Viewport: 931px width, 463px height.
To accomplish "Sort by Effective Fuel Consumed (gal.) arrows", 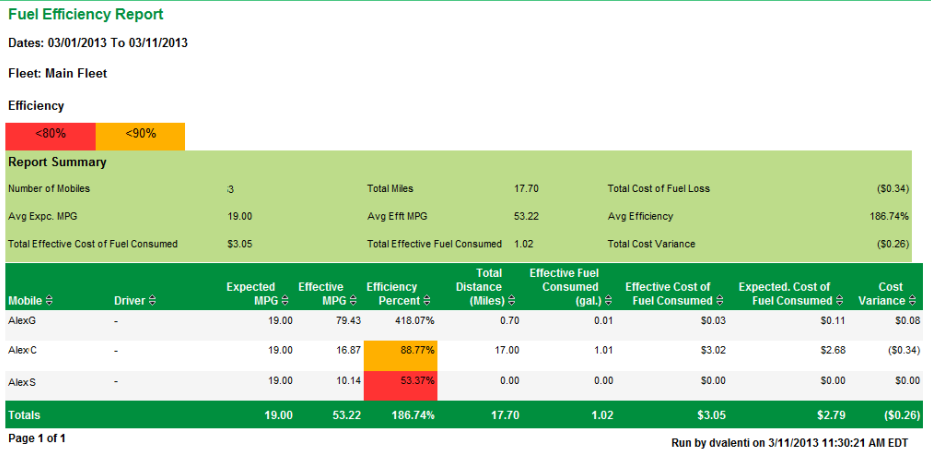I will tap(608, 301).
